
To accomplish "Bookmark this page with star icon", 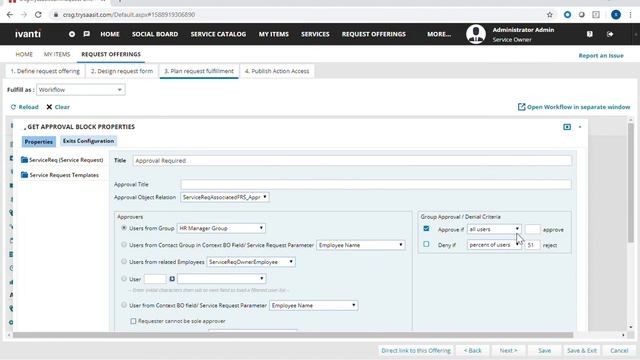I will (549, 15).
